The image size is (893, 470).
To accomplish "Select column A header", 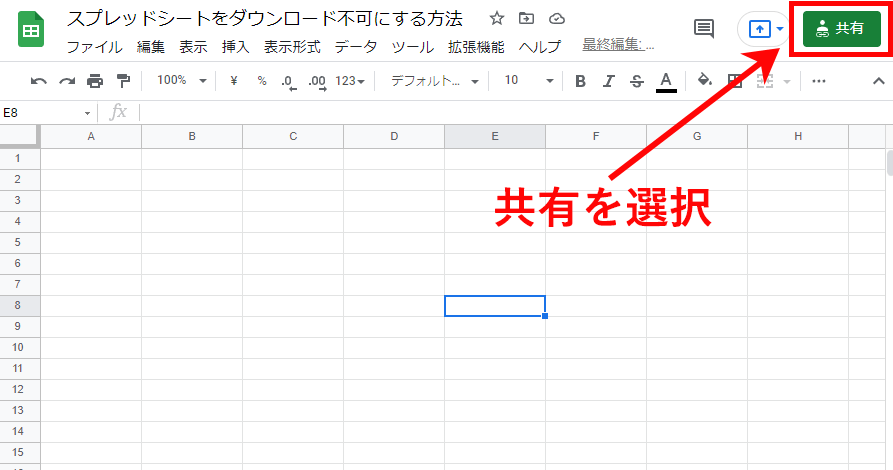I will 91,137.
